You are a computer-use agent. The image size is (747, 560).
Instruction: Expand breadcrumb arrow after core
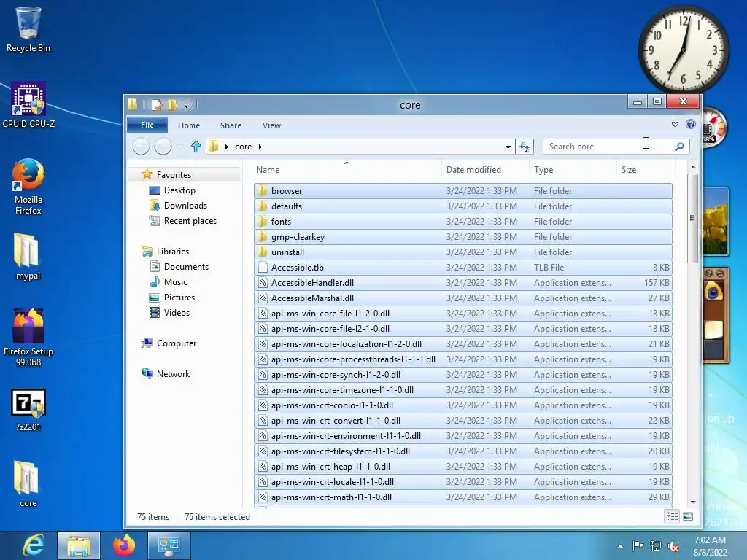[260, 147]
